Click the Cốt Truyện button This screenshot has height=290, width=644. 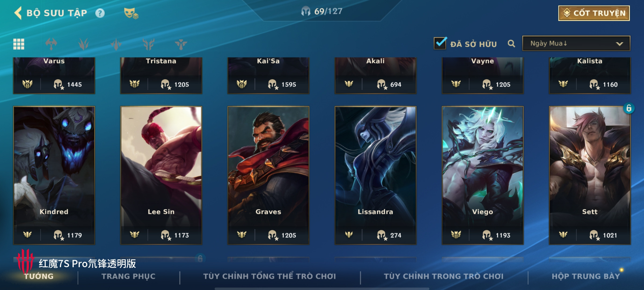point(594,13)
